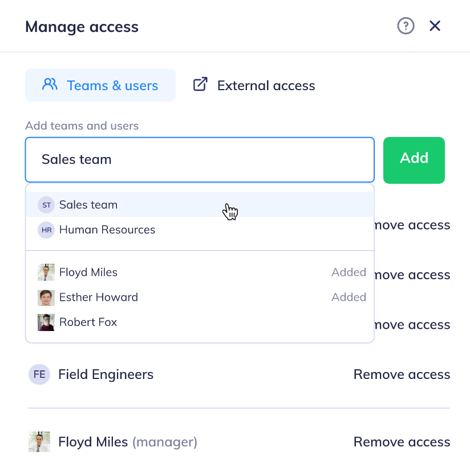Open the help question mark icon
The image size is (470, 476).
click(x=406, y=26)
